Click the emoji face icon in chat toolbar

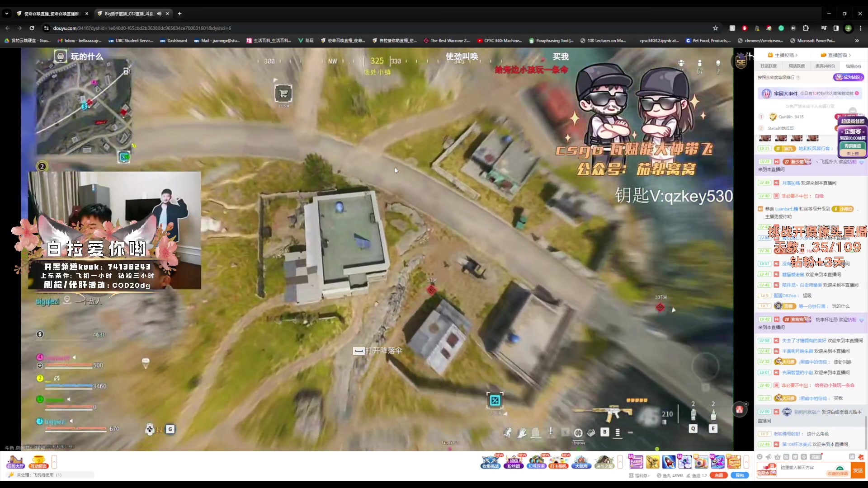[x=759, y=457]
